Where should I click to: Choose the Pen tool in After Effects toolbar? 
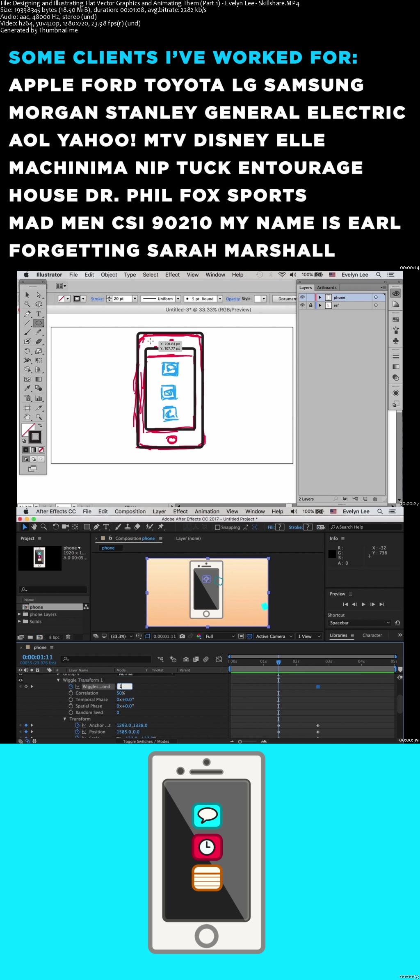(x=96, y=527)
